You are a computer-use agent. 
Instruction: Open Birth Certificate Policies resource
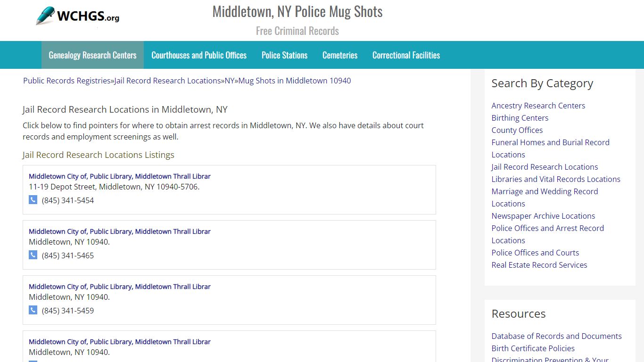pyautogui.click(x=533, y=348)
